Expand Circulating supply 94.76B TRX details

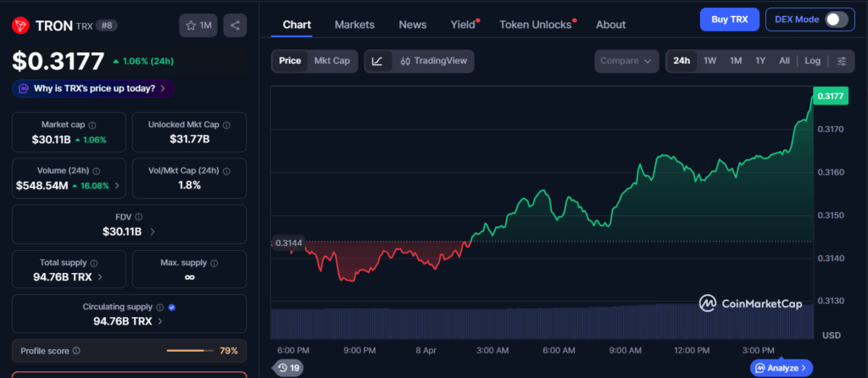[x=128, y=321]
